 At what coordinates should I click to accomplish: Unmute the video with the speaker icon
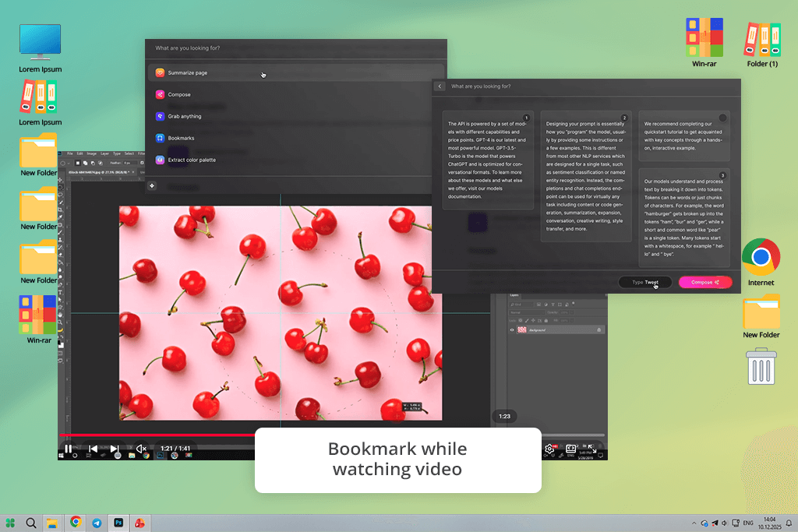[141, 449]
